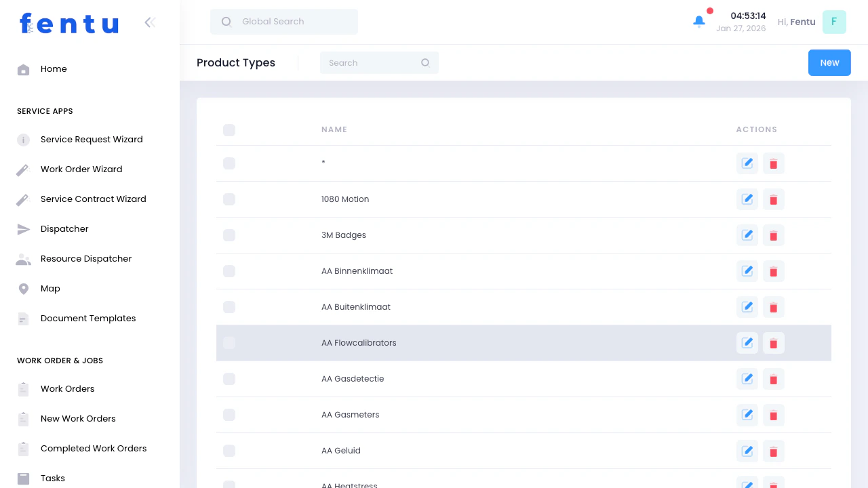Open the Map using its location pin icon
This screenshot has width=868, height=488.
[23, 289]
